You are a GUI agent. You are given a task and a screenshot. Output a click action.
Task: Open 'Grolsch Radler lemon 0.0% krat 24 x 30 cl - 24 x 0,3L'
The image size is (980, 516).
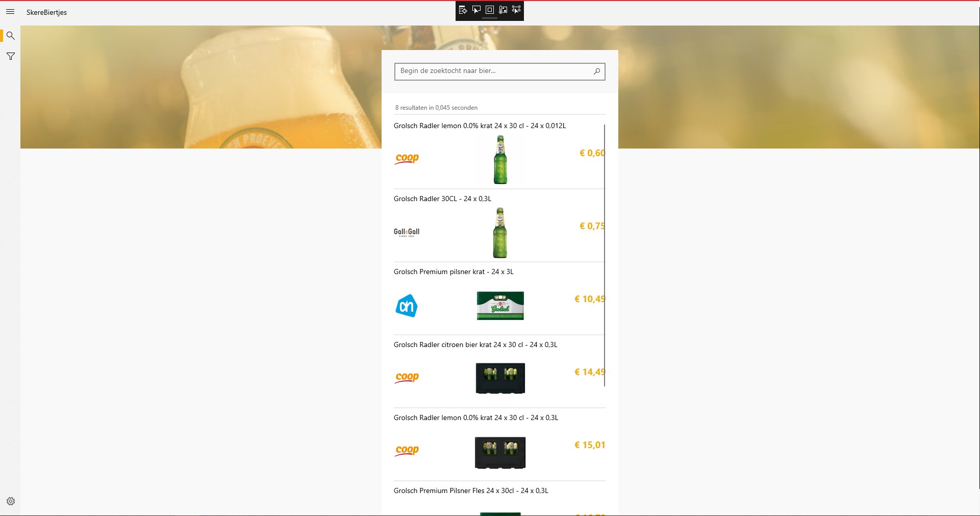(500, 445)
